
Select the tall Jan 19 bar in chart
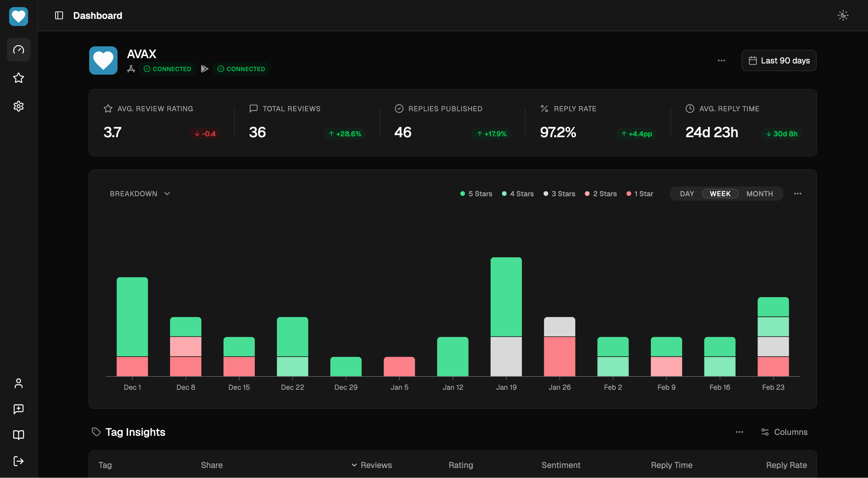[x=506, y=317]
